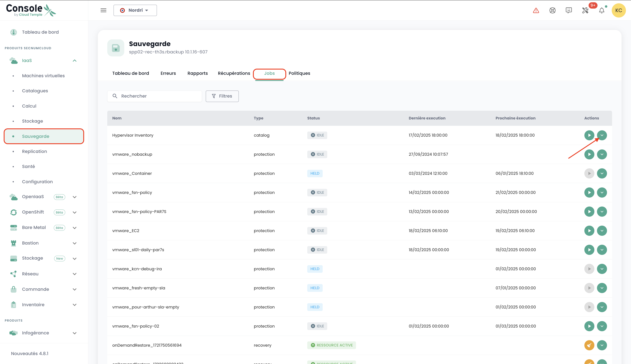Image resolution: width=631 pixels, height=364 pixels.
Task: Open the Nouveautés 4.8.1 link
Action: click(x=29, y=353)
